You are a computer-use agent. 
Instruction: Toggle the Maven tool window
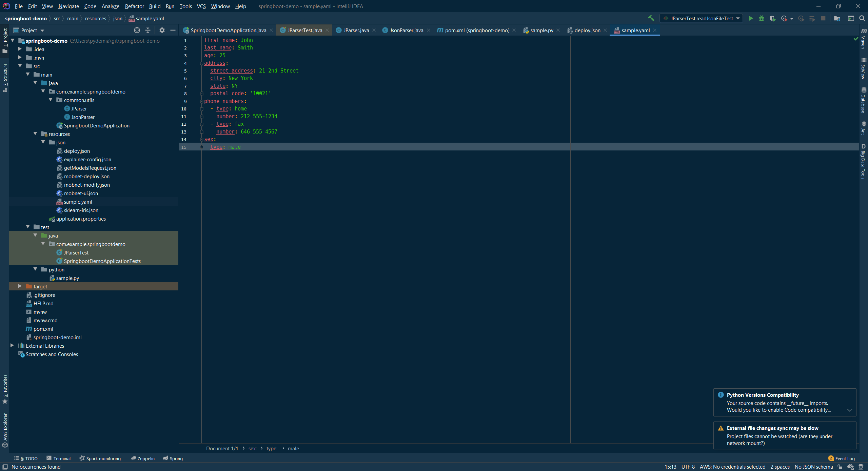point(864,40)
